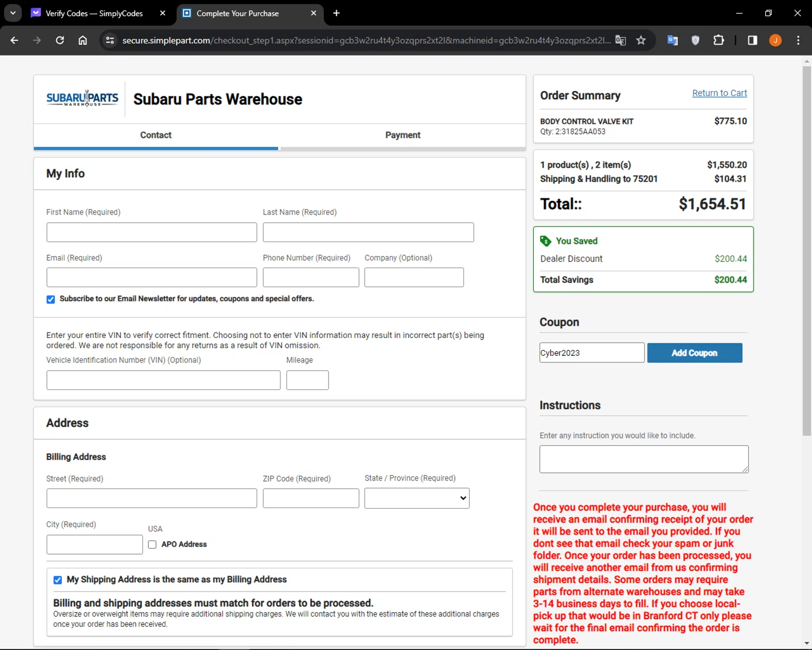The image size is (812, 650).
Task: Click the billing Street field
Action: coord(152,498)
